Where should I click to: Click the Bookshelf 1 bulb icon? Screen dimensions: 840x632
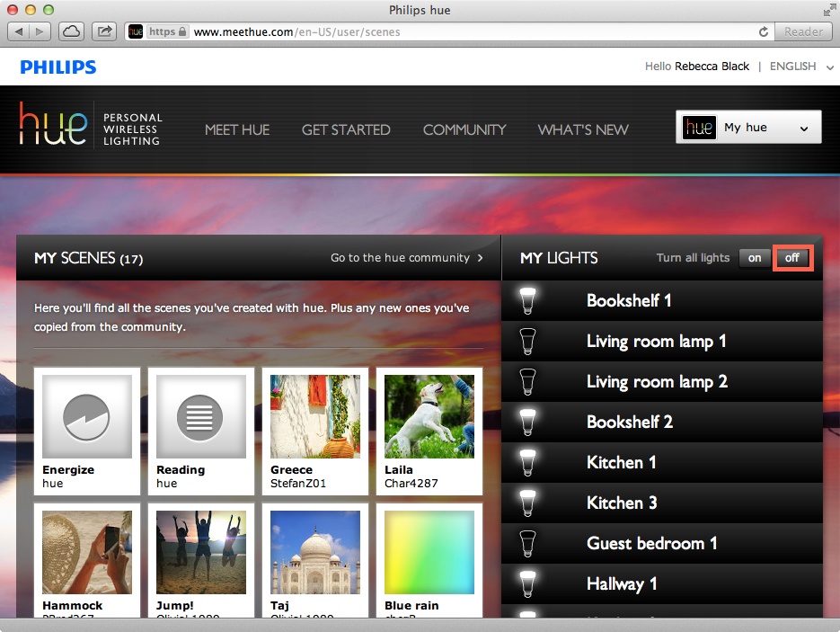pos(527,301)
